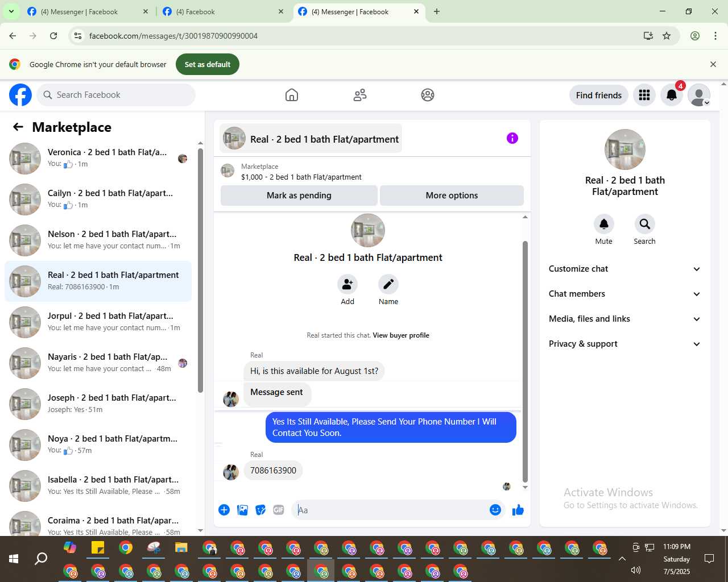Viewport: 728px width, 582px height.
Task: Mute this conversation bell
Action: (x=604, y=224)
